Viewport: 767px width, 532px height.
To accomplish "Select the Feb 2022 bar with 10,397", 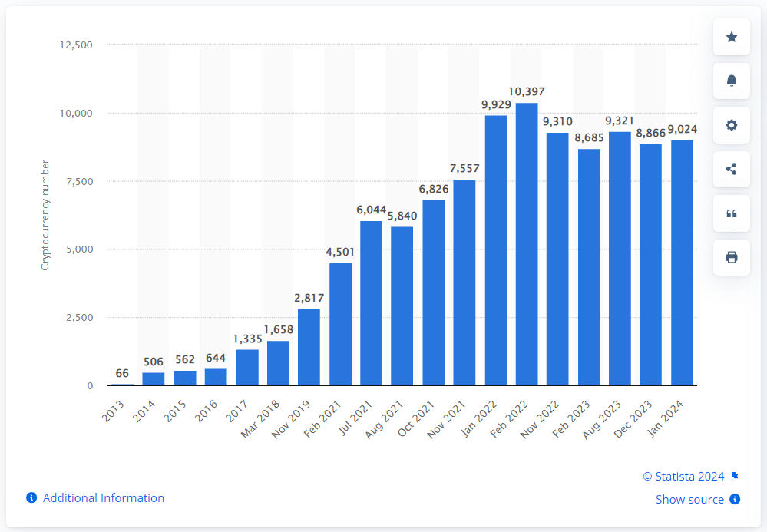I will [527, 244].
